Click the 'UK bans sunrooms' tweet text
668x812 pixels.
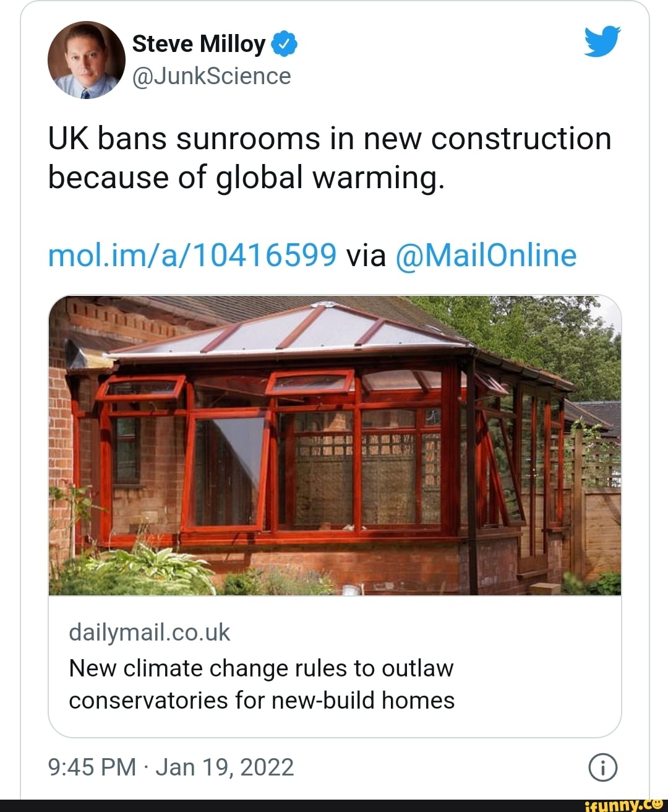[x=329, y=138]
